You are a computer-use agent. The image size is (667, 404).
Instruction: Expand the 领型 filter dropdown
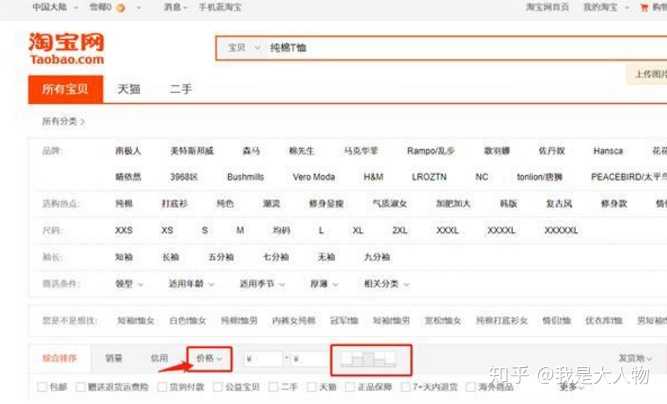pyautogui.click(x=129, y=284)
